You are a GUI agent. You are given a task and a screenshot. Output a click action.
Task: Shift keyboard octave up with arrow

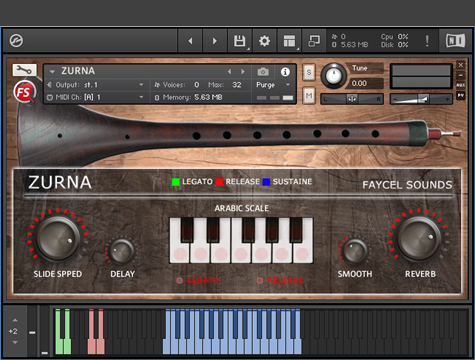point(15,320)
